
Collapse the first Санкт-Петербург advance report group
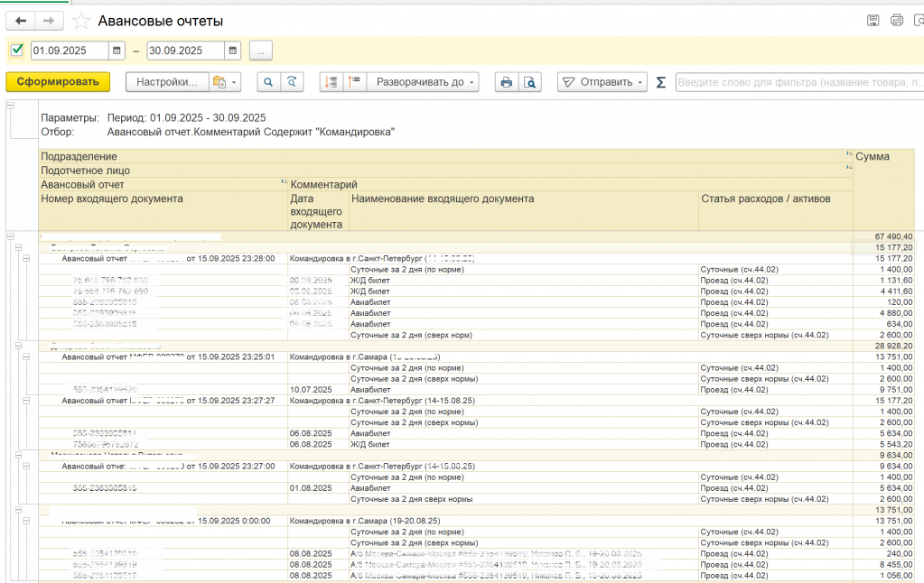coord(25,258)
